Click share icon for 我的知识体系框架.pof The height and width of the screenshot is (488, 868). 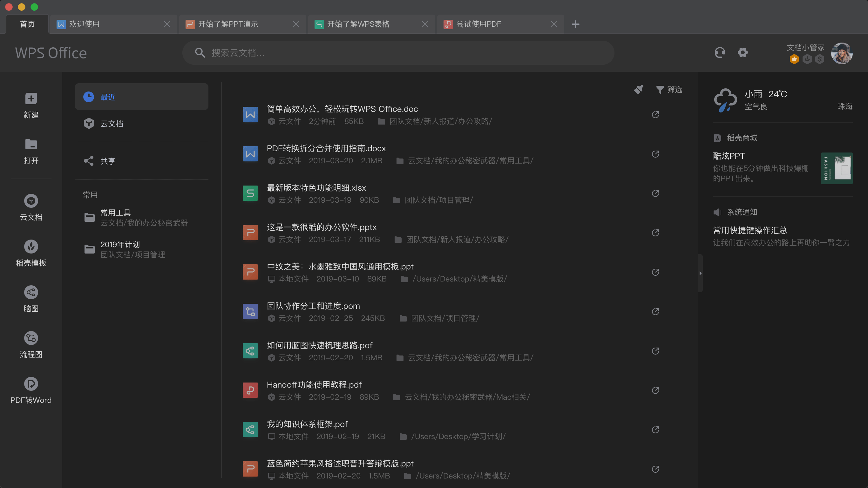(x=655, y=430)
